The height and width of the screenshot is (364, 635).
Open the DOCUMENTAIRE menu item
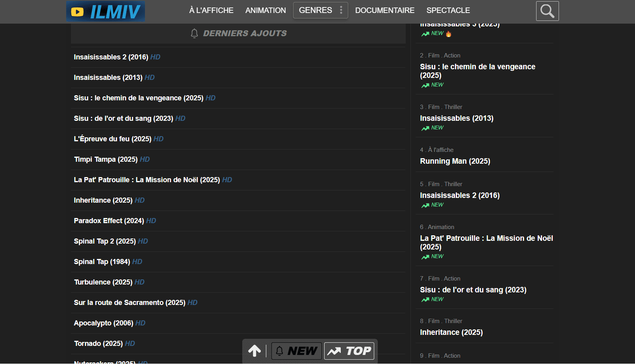[384, 10]
